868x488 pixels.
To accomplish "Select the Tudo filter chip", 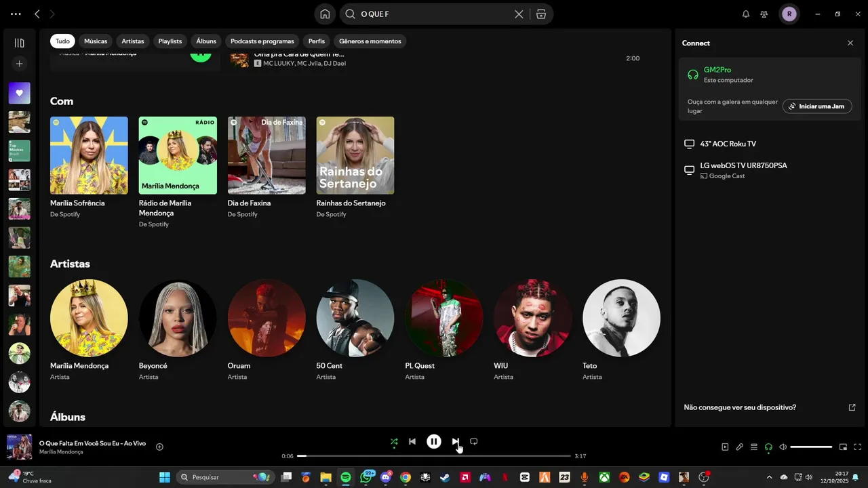I will coord(62,41).
